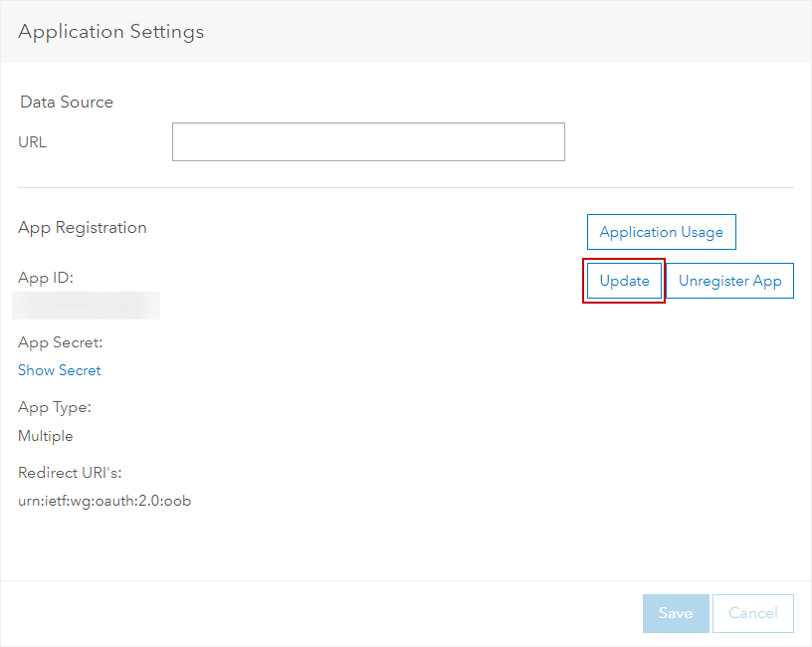Viewport: 812px width, 647px height.
Task: Click the App Secret label
Action: (x=61, y=342)
